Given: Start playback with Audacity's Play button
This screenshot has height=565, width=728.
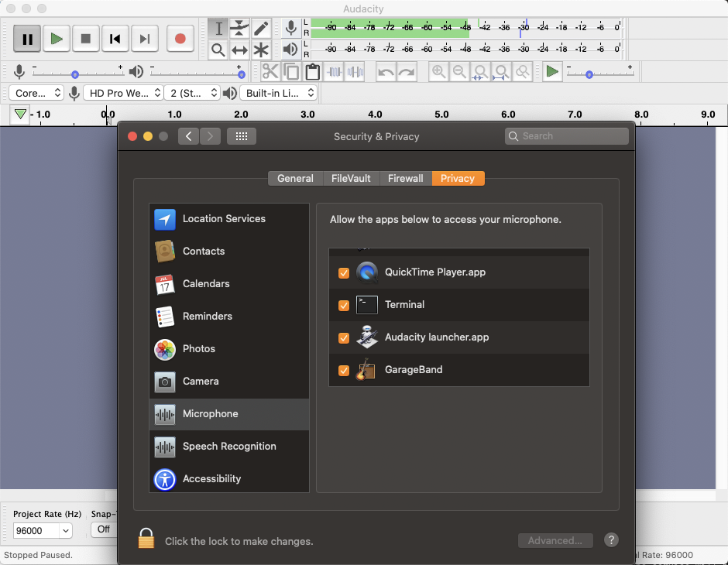Looking at the screenshot, I should (57, 39).
